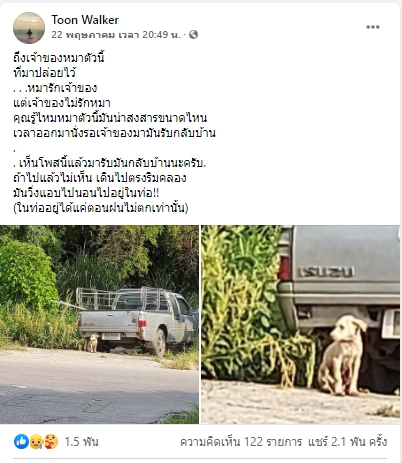402x463 pixels.
Task: Click the line หมารักเจ้าของ in the post
Action: tap(61, 88)
